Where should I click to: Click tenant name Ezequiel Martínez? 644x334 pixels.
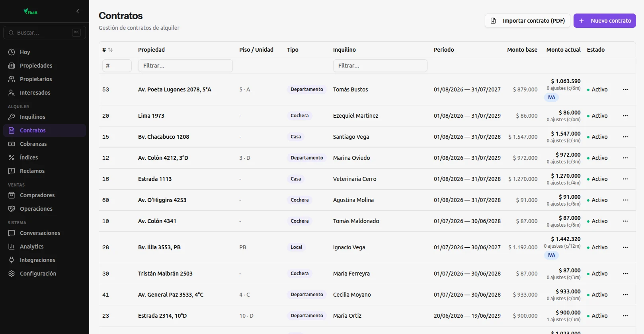point(356,116)
